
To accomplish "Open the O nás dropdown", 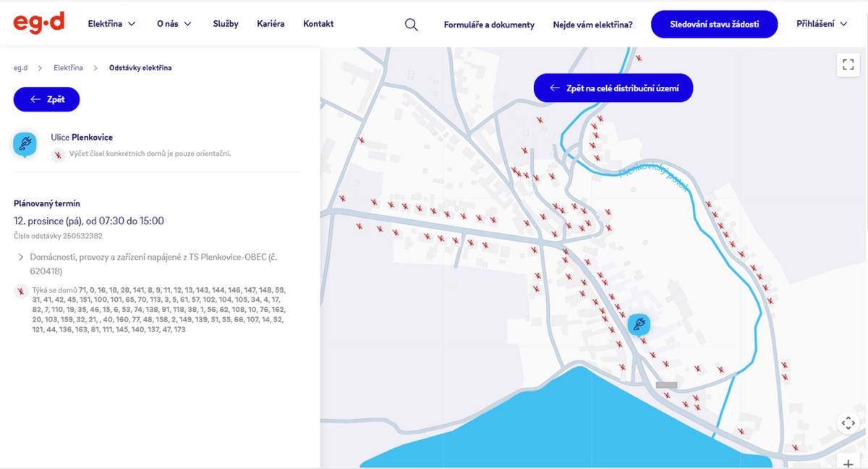I will point(174,24).
